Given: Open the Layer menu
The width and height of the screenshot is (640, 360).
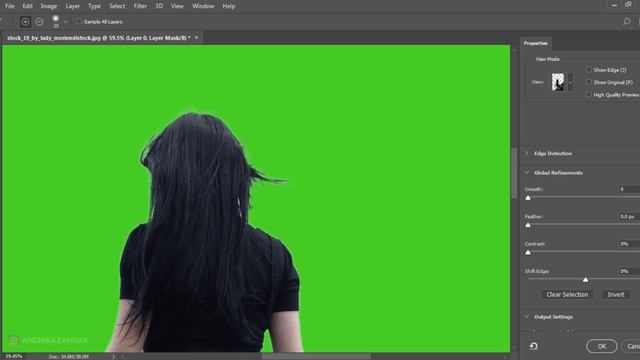Looking at the screenshot, I should [73, 6].
